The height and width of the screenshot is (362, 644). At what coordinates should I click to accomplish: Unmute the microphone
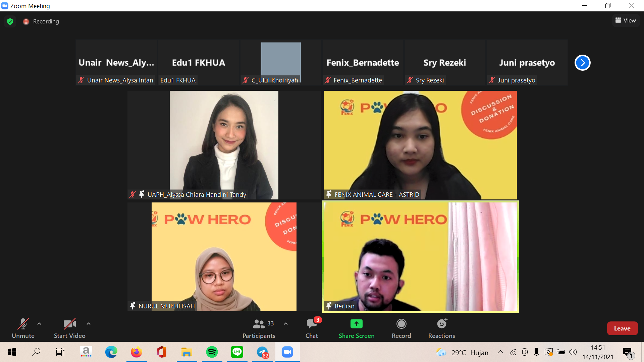23,324
